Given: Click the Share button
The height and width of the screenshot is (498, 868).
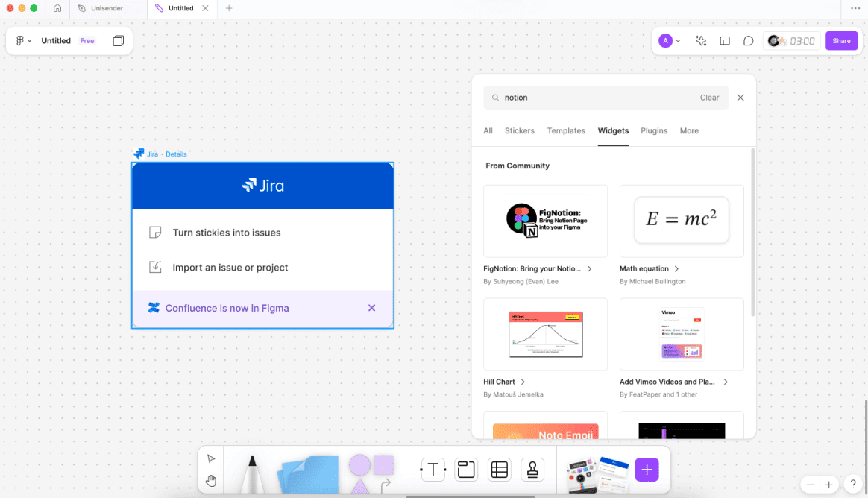Looking at the screenshot, I should (x=841, y=41).
